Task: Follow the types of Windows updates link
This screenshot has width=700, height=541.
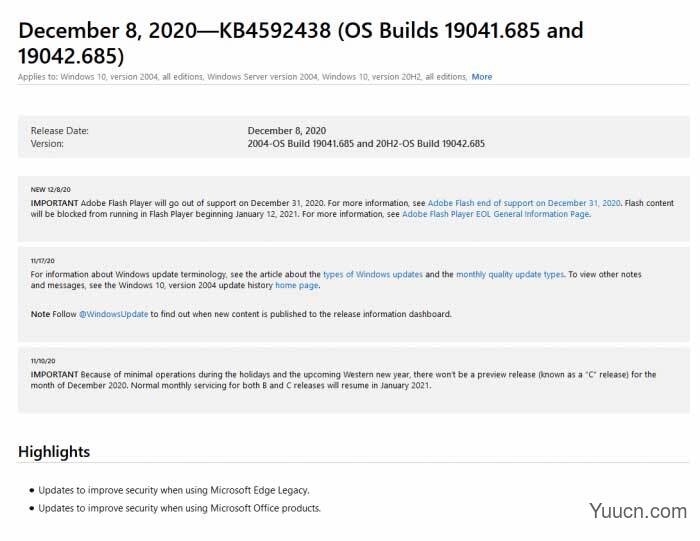Action: coord(372,275)
